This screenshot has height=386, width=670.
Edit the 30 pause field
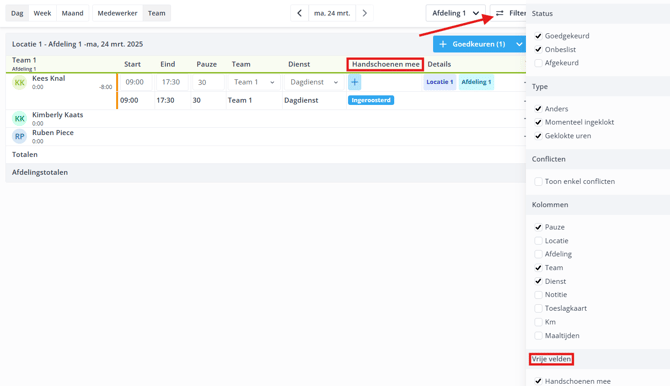click(208, 82)
